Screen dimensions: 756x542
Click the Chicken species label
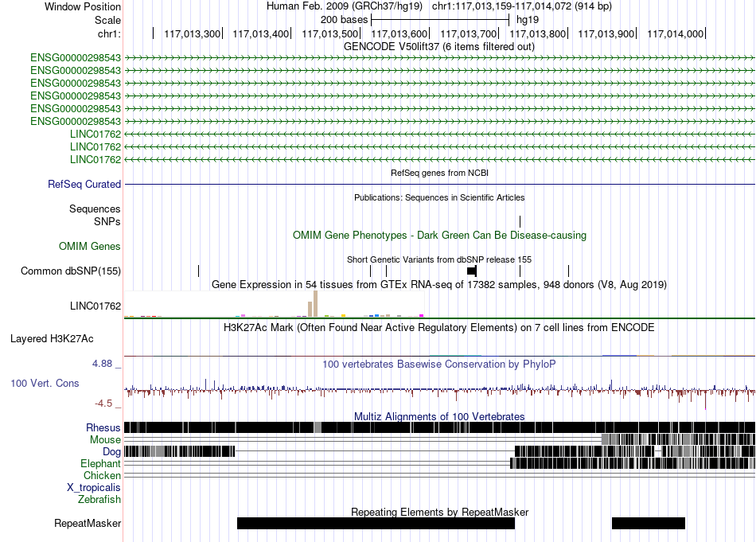pos(102,475)
